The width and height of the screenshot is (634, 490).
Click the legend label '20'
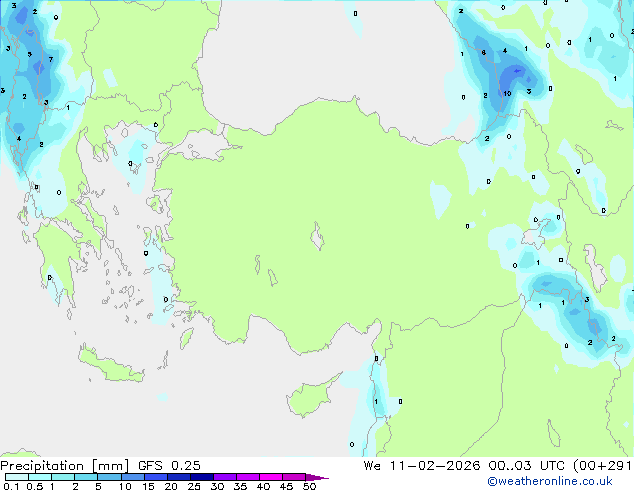point(171,486)
